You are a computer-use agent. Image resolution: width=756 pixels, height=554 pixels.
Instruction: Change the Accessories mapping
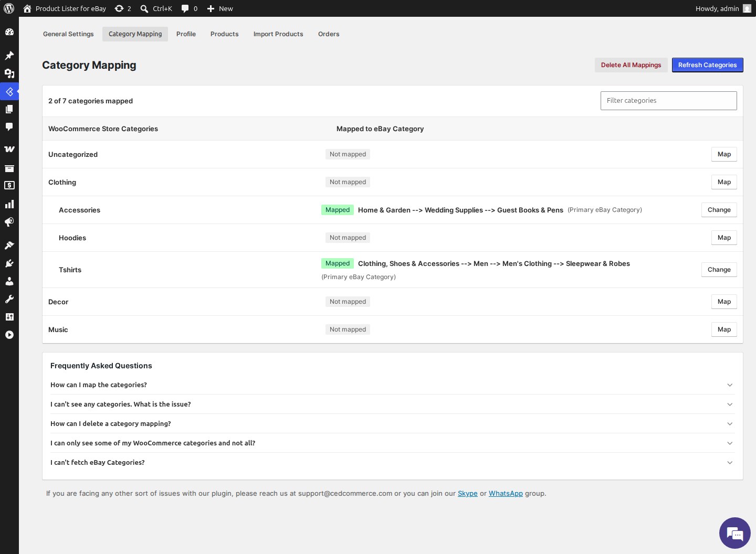click(719, 210)
